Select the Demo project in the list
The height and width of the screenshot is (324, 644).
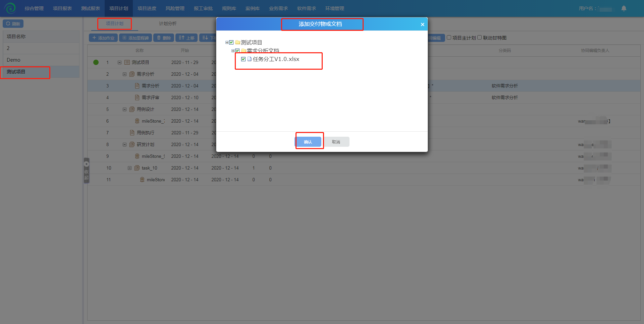coord(41,60)
